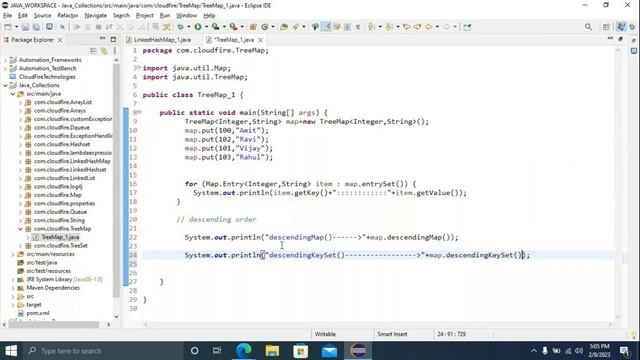Image resolution: width=640 pixels, height=360 pixels.
Task: Click the Coverage run icon
Action: 215,27
